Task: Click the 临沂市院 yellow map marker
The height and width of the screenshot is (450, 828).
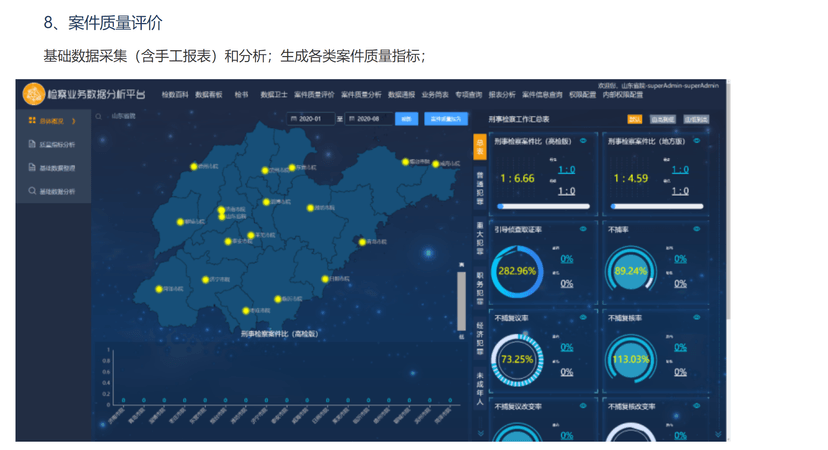Action: (x=278, y=299)
